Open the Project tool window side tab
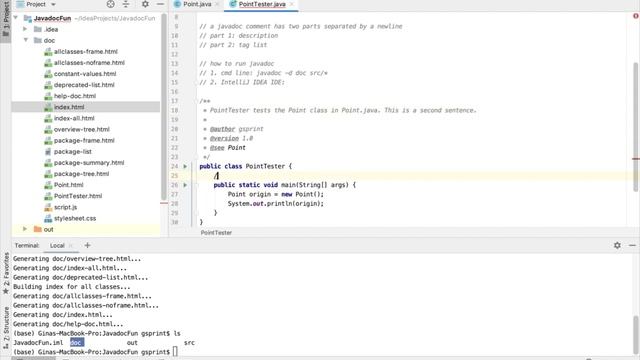Screen dimensions: 640x360 coord(6,20)
